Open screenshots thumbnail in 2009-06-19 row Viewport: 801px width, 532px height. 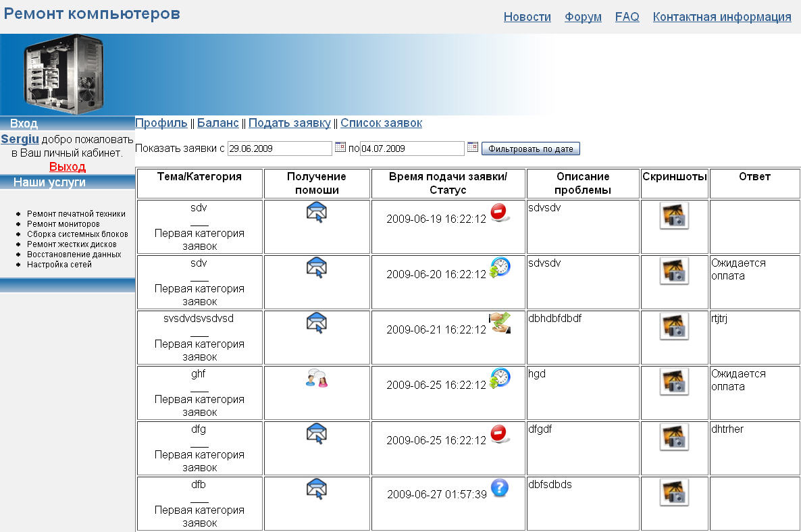(674, 215)
